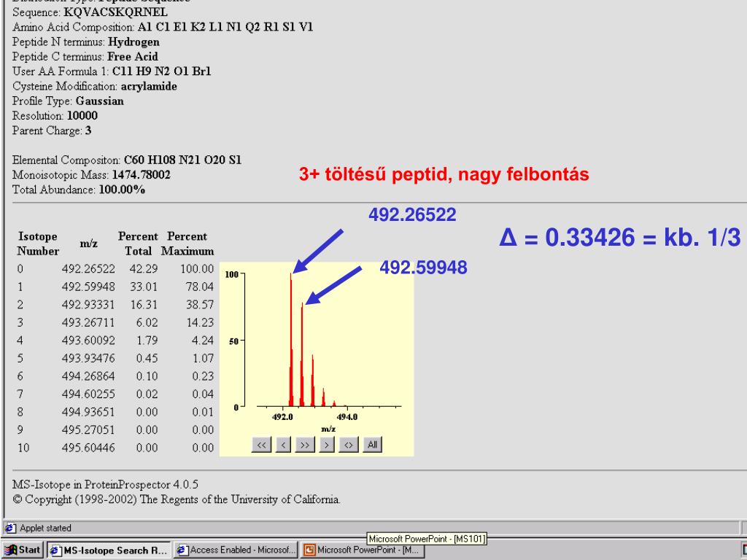Click the single '<' spectrum button
The width and height of the screenshot is (747, 560).
pos(284,445)
